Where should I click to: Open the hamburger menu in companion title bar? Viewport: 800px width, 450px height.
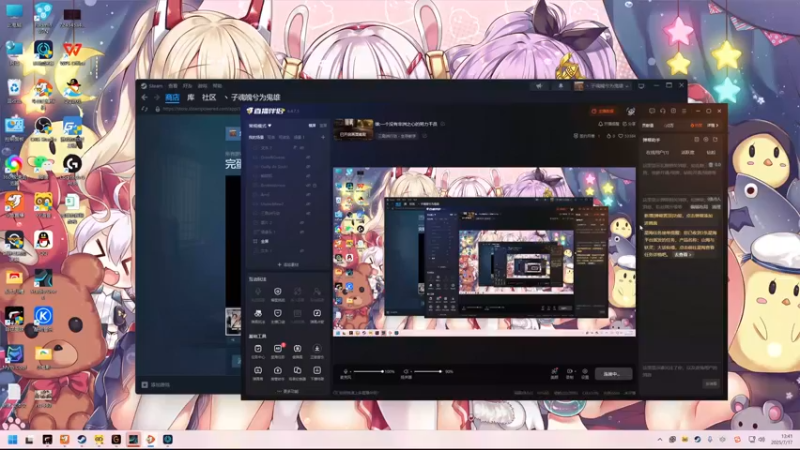point(684,111)
